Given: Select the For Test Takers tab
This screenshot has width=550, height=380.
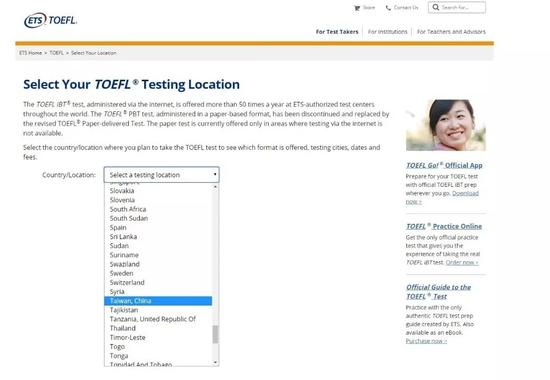Looking at the screenshot, I should tap(337, 32).
